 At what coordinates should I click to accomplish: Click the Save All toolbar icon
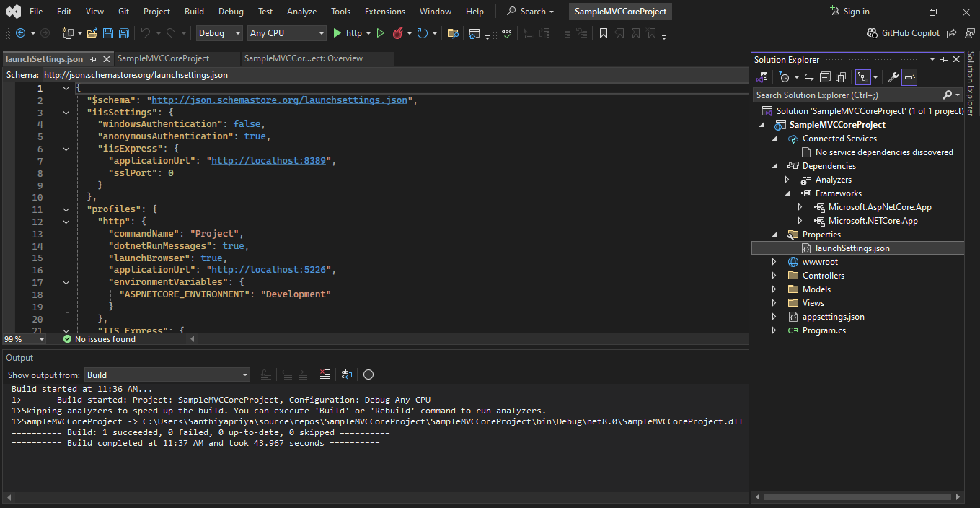(123, 33)
